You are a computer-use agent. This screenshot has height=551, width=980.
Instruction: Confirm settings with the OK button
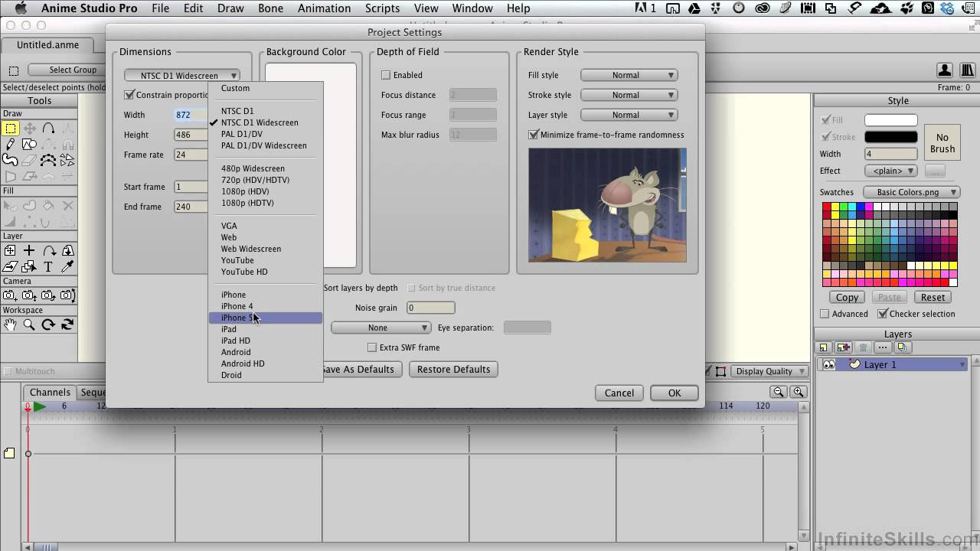(x=673, y=393)
